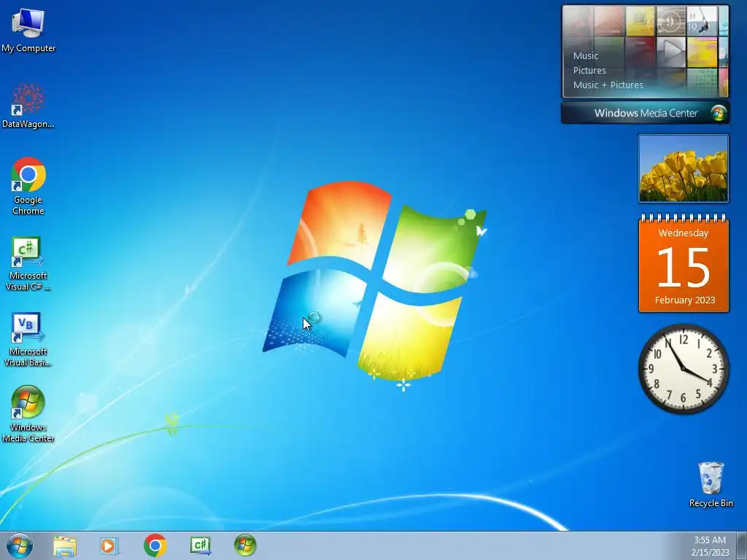Select the Microsoft Visual C# desktop shortcut
The image size is (747, 560).
click(28, 262)
